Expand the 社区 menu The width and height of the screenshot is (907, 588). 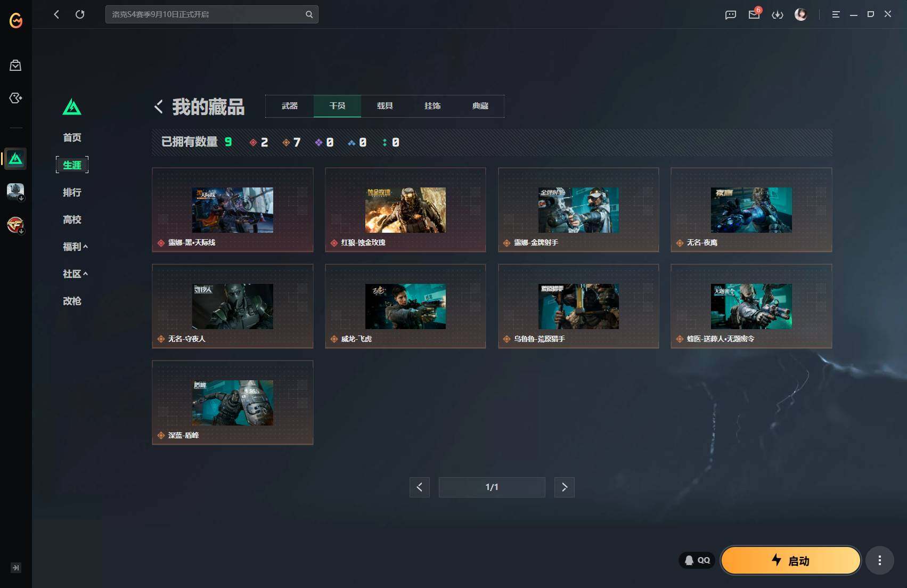pos(75,274)
